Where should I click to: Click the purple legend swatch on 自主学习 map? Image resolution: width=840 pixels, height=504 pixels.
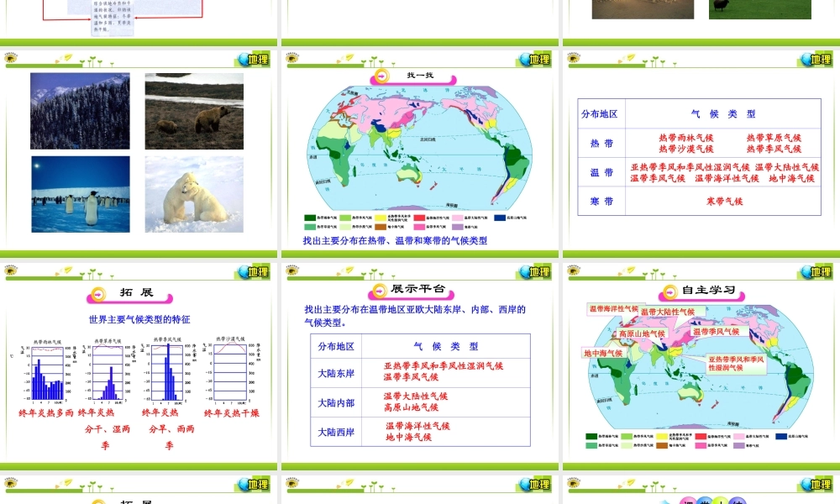[x=738, y=445]
